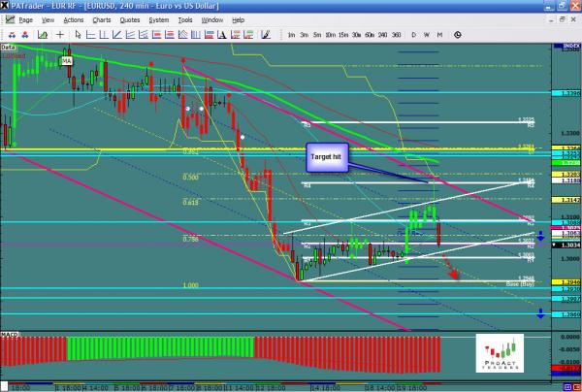The height and width of the screenshot is (392, 582).
Task: Switch chart to 15m timeframe
Action: [343, 34]
